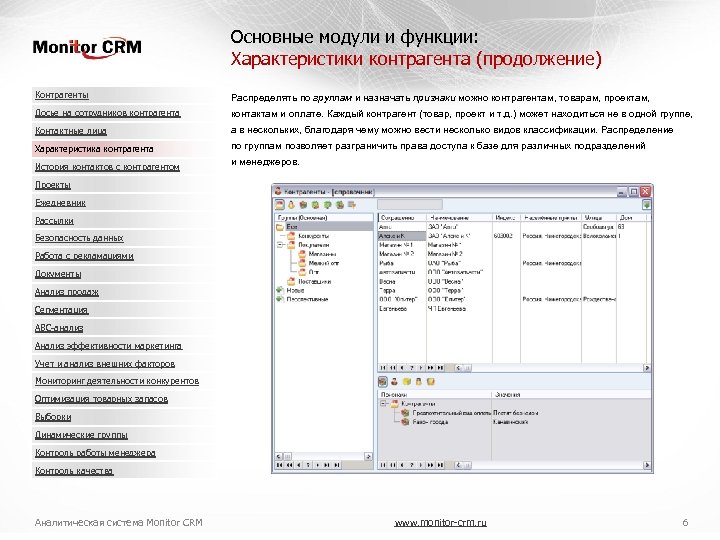Select Поставщики group in tree

[315, 281]
